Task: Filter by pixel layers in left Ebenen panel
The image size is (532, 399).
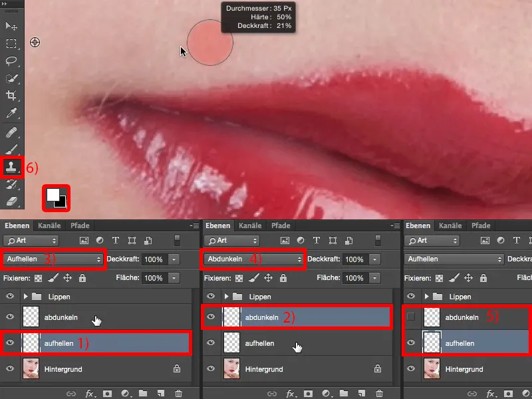Action: (x=84, y=241)
